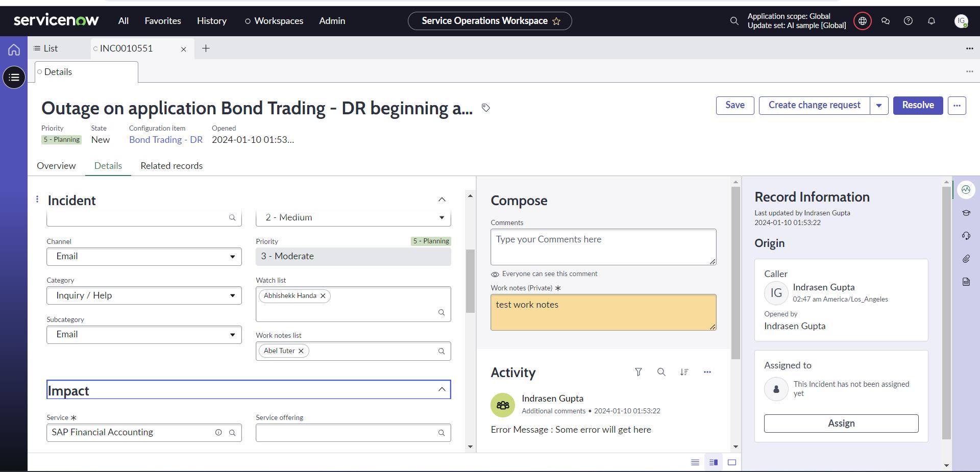The width and height of the screenshot is (980, 472).
Task: Click the tag icon beside incident title
Action: click(486, 108)
